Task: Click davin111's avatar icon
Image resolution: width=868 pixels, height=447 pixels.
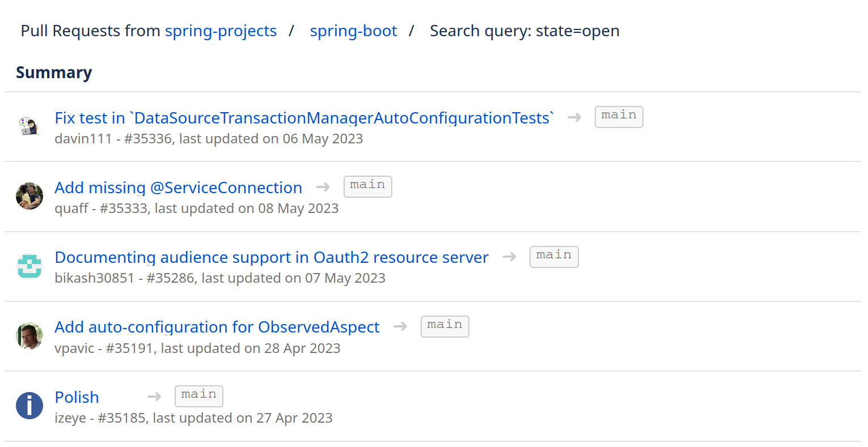Action: coord(29,126)
